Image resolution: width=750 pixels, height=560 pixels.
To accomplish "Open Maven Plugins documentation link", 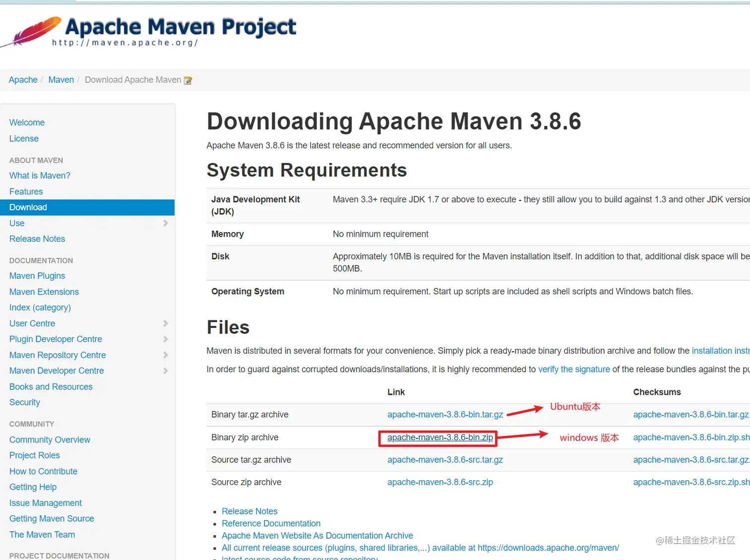I will pyautogui.click(x=37, y=276).
